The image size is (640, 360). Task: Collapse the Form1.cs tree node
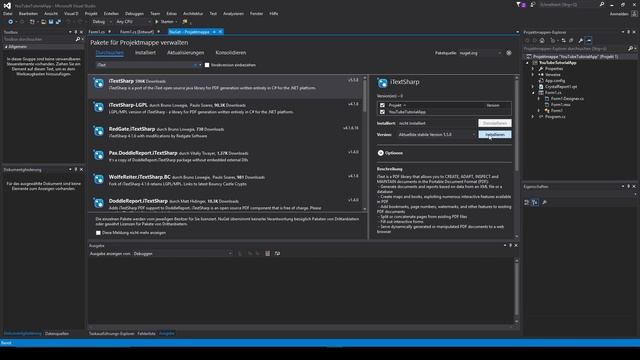pos(533,93)
